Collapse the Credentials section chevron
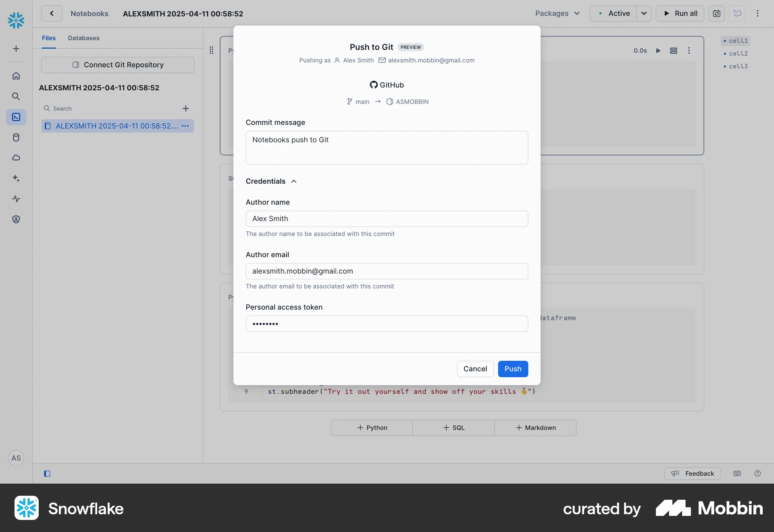The width and height of the screenshot is (774, 532). tap(293, 181)
